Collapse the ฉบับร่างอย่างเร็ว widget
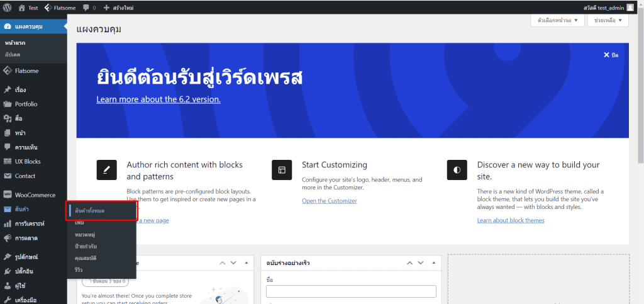This screenshot has width=644, height=304. coord(434,263)
